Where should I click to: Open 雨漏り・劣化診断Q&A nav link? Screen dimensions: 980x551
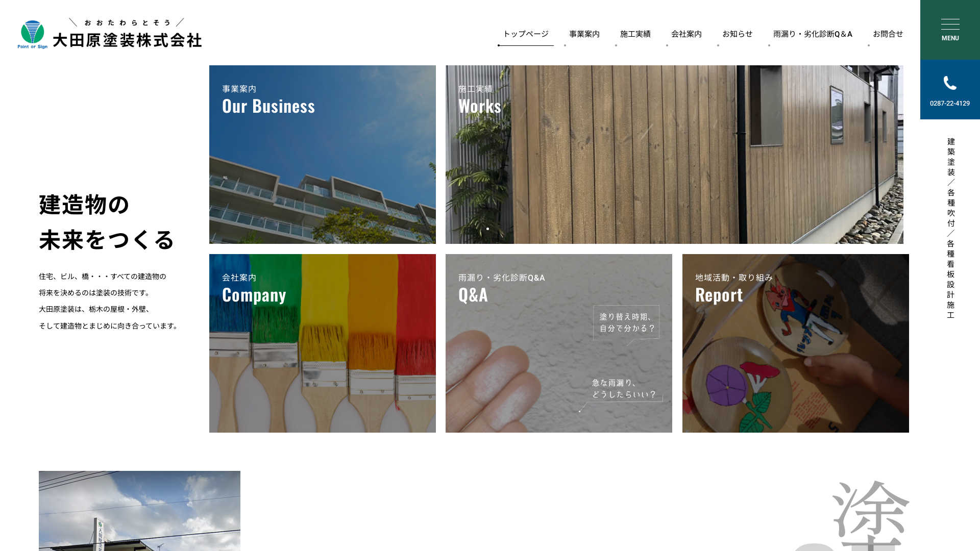click(x=813, y=34)
